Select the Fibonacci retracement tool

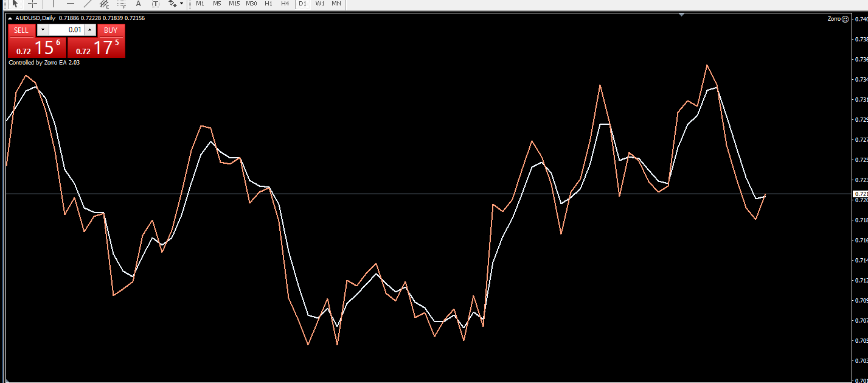point(121,4)
